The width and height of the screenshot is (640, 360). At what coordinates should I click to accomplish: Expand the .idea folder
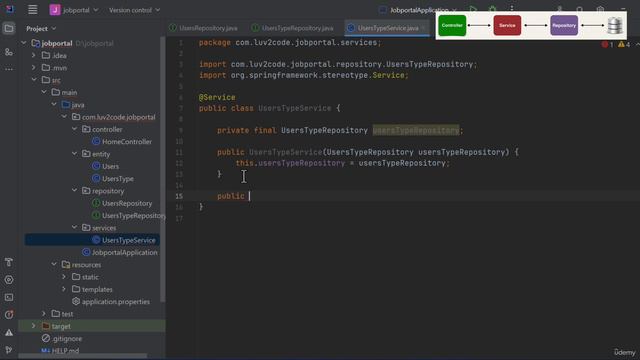tap(34, 55)
